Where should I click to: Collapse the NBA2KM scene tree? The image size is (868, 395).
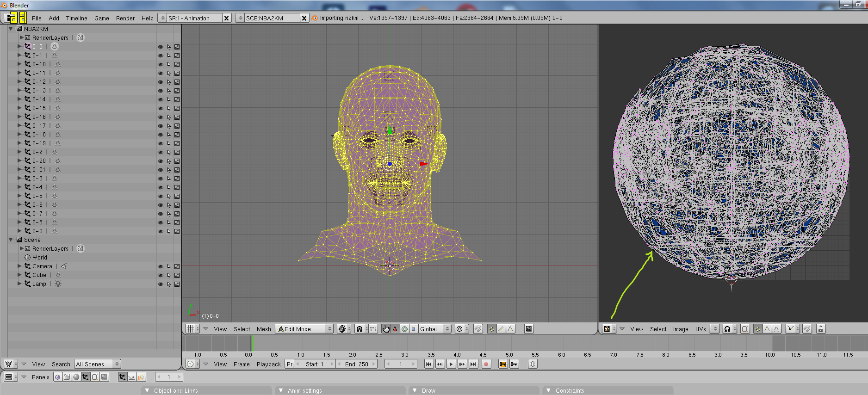pyautogui.click(x=11, y=29)
